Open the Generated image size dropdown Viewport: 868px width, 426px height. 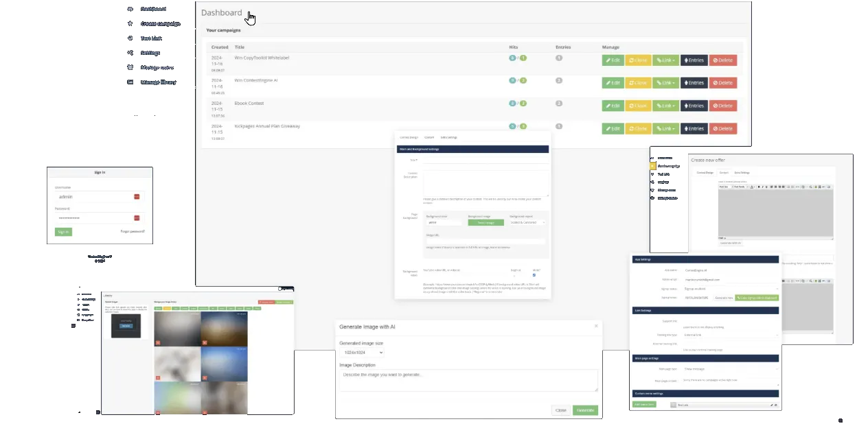[x=361, y=353]
